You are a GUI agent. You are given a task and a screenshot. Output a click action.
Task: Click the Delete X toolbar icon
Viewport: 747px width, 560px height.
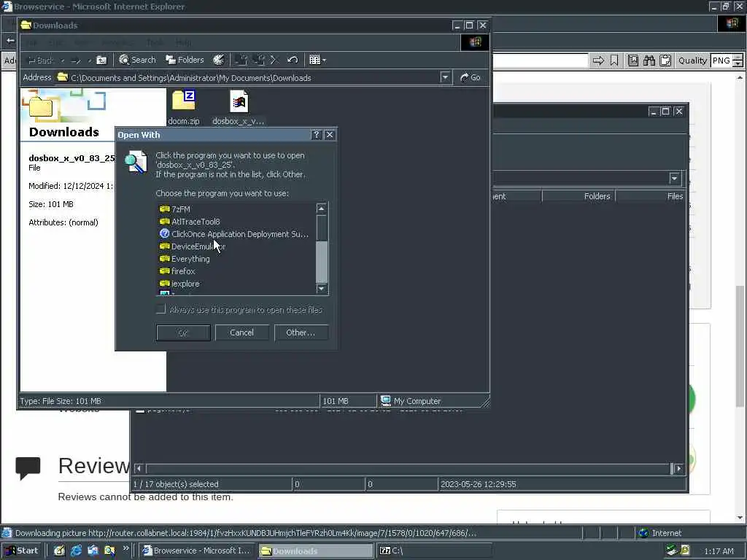tap(274, 60)
